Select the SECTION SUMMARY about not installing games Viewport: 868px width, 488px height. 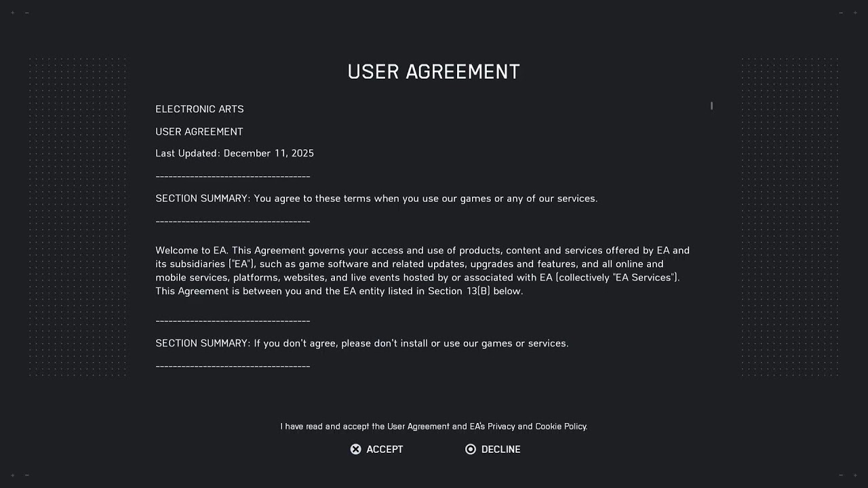point(362,344)
